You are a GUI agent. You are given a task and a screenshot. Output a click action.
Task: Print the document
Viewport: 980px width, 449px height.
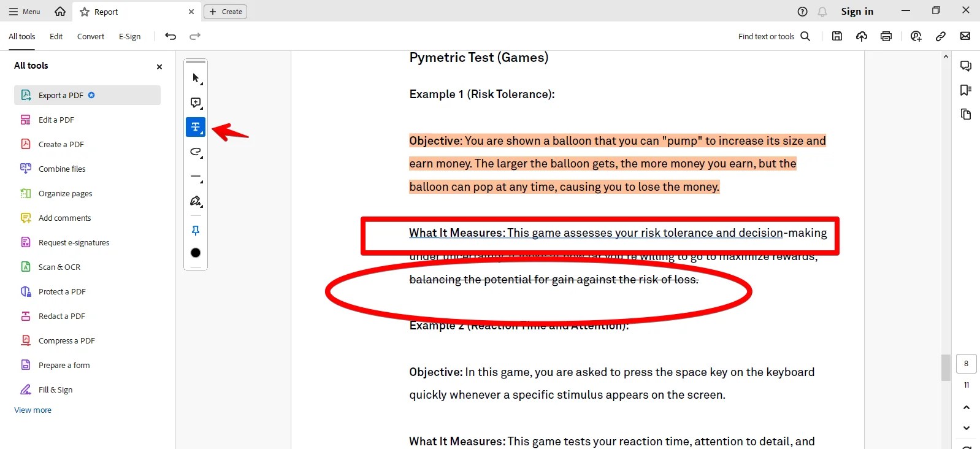pyautogui.click(x=886, y=36)
